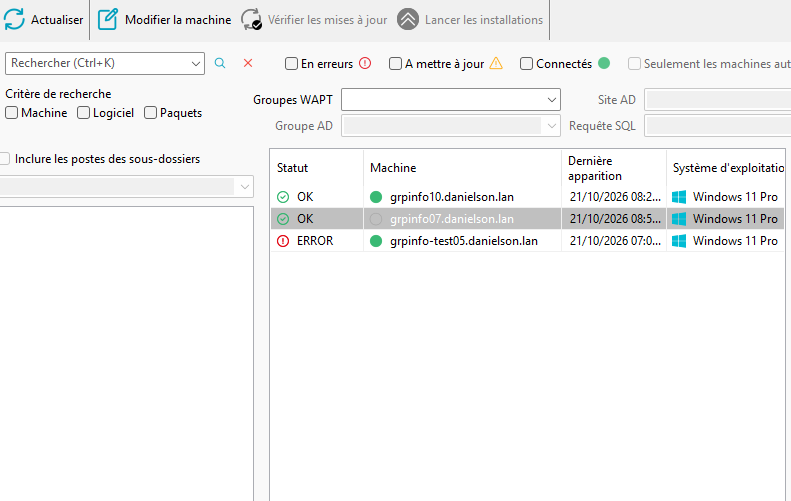791x501 pixels.
Task: Click the Vérifier les mises à jour icon
Action: [x=251, y=19]
